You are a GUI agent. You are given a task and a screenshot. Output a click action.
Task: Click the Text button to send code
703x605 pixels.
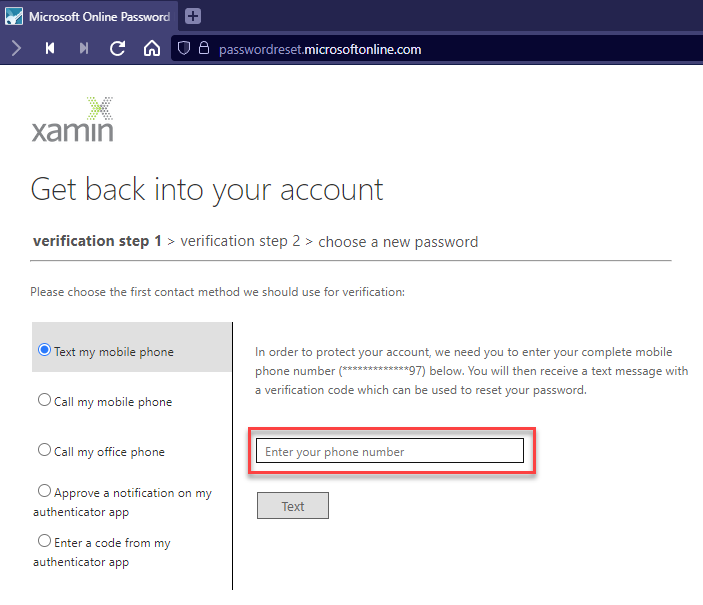293,506
